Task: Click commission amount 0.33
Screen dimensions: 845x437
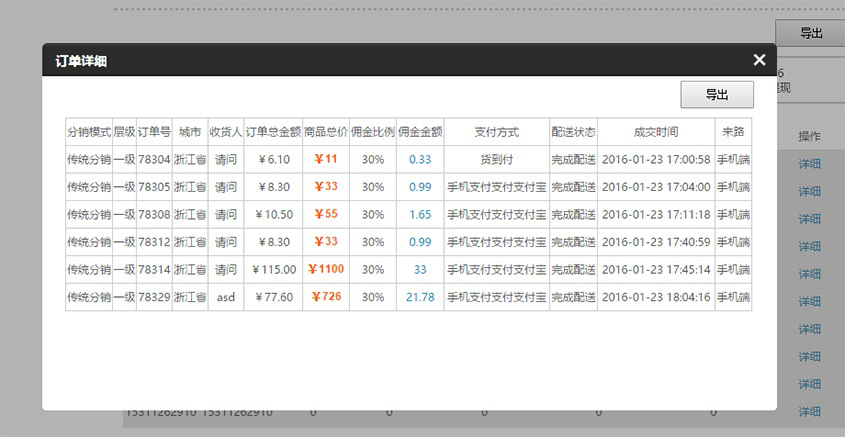Action: point(420,159)
